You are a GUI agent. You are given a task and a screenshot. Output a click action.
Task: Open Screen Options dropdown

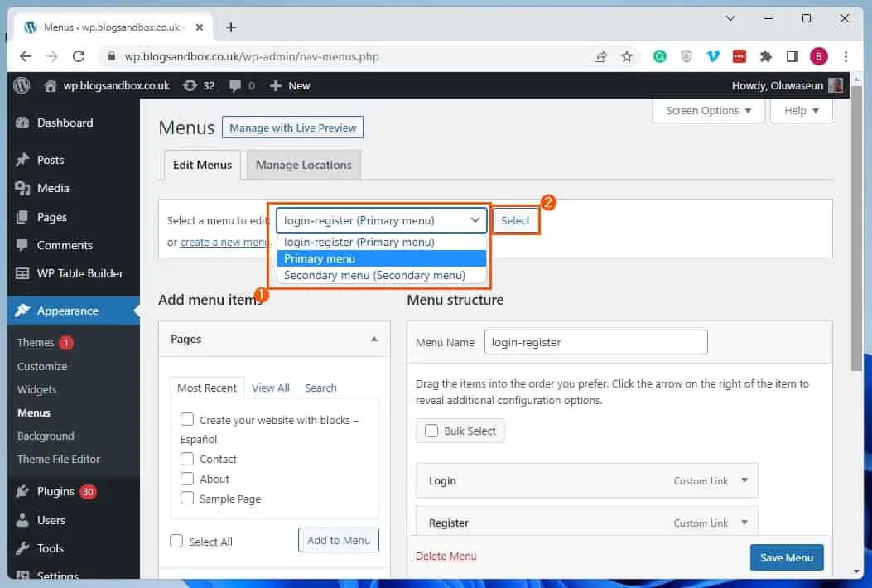pyautogui.click(x=708, y=111)
